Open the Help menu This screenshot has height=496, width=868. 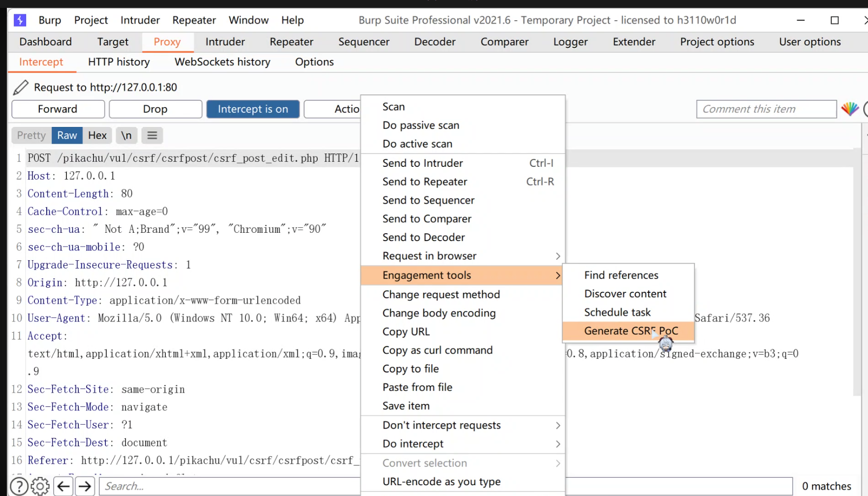pyautogui.click(x=292, y=20)
